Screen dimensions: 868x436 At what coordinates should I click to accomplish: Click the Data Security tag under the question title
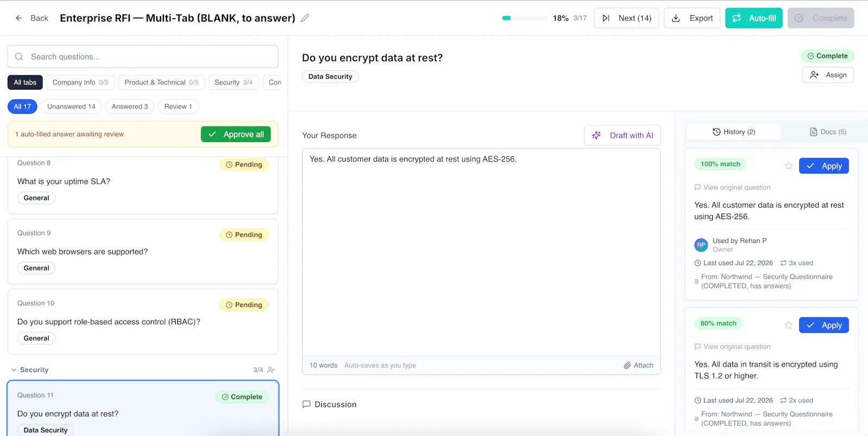click(x=330, y=76)
